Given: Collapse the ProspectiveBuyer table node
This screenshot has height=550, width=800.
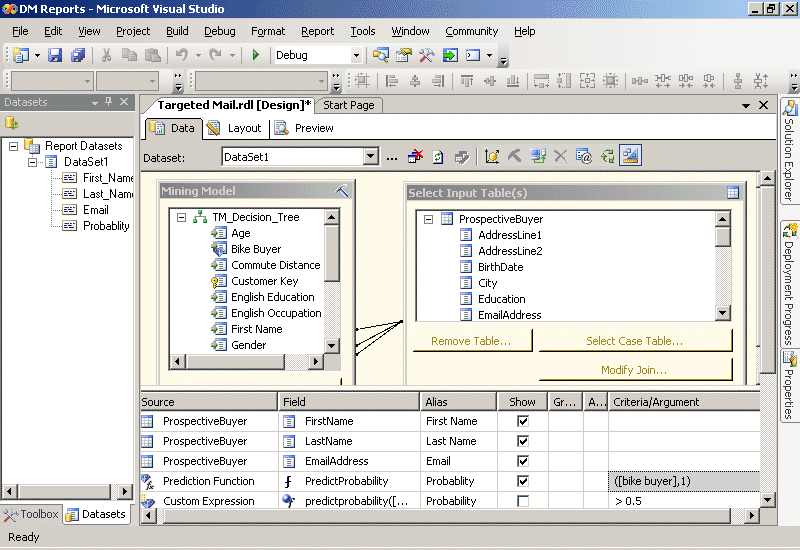Looking at the screenshot, I should click(x=429, y=219).
